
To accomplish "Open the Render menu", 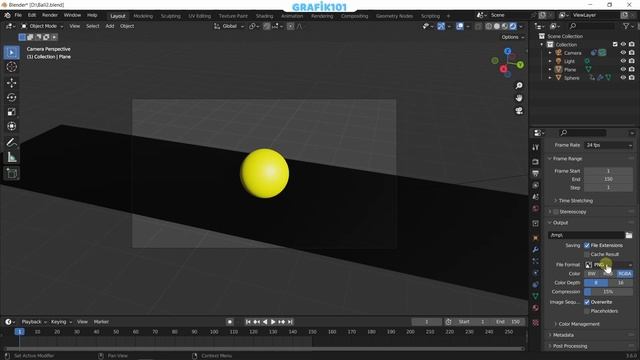I will tap(50, 15).
